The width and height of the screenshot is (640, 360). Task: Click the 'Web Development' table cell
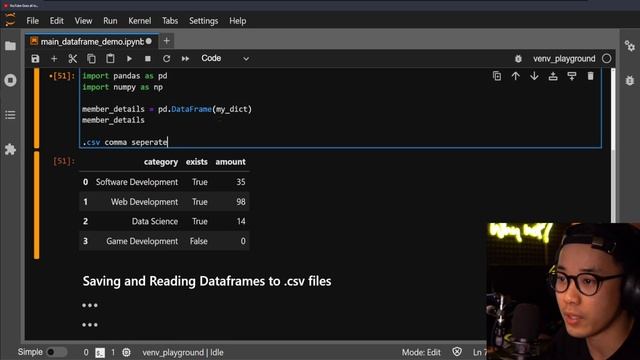pos(144,202)
